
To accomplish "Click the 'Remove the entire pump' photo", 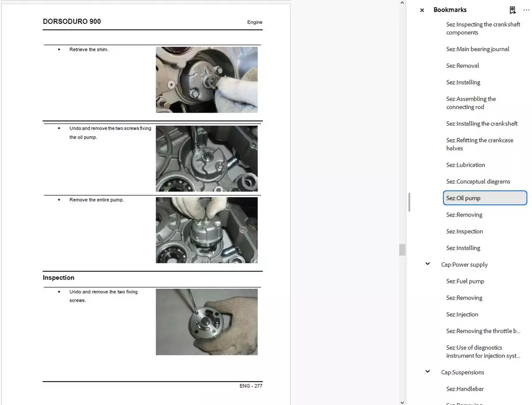I will pyautogui.click(x=207, y=230).
